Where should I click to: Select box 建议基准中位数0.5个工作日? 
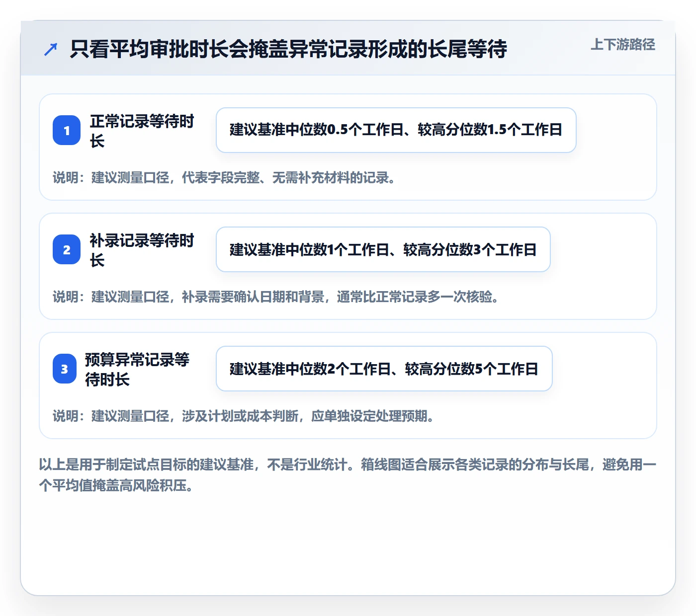(x=396, y=130)
